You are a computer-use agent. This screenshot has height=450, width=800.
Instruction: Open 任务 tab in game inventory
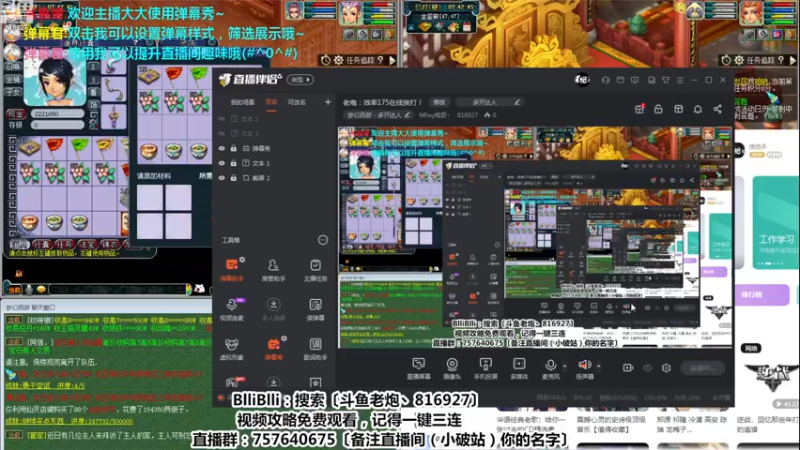[65, 244]
